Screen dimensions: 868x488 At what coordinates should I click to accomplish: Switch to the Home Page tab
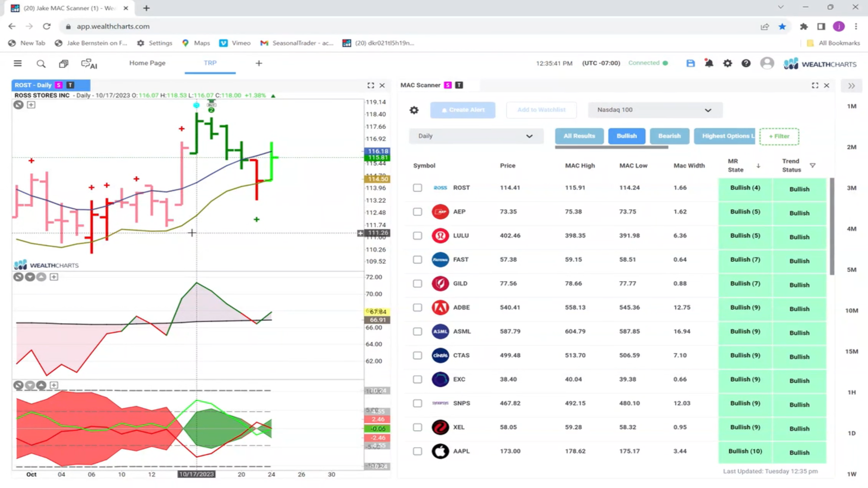tap(147, 63)
